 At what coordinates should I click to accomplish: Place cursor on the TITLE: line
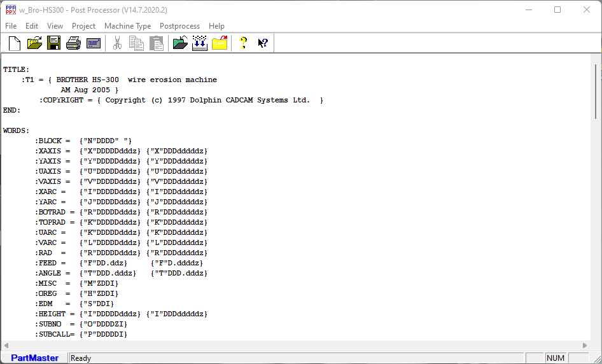point(16,69)
